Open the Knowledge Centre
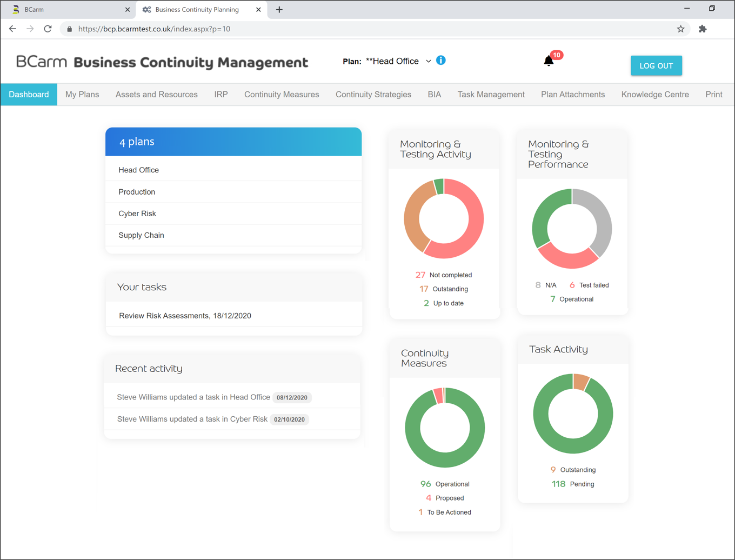The width and height of the screenshot is (735, 560). [654, 94]
